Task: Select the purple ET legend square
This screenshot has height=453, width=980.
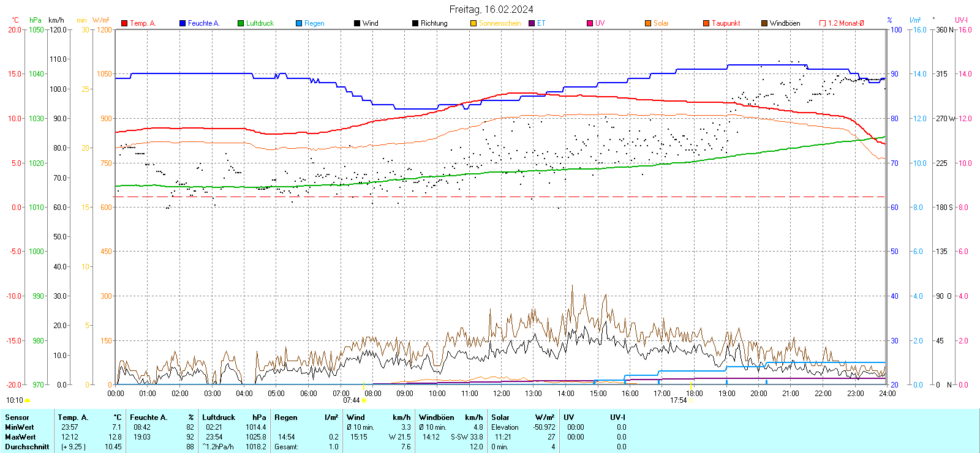Action: pyautogui.click(x=532, y=23)
